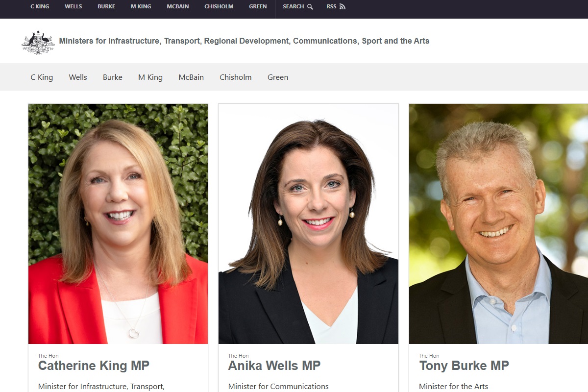Open CHISHOLM from the top navigation

tap(219, 6)
